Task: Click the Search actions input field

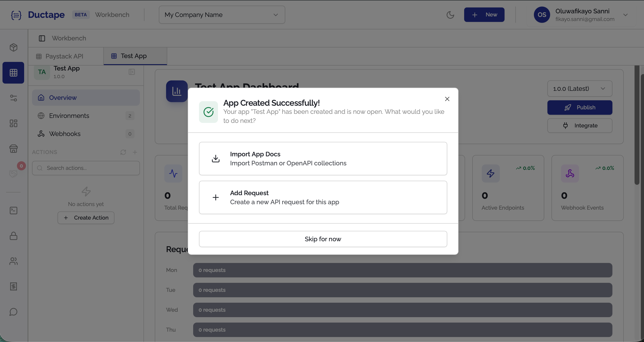Action: tap(86, 168)
